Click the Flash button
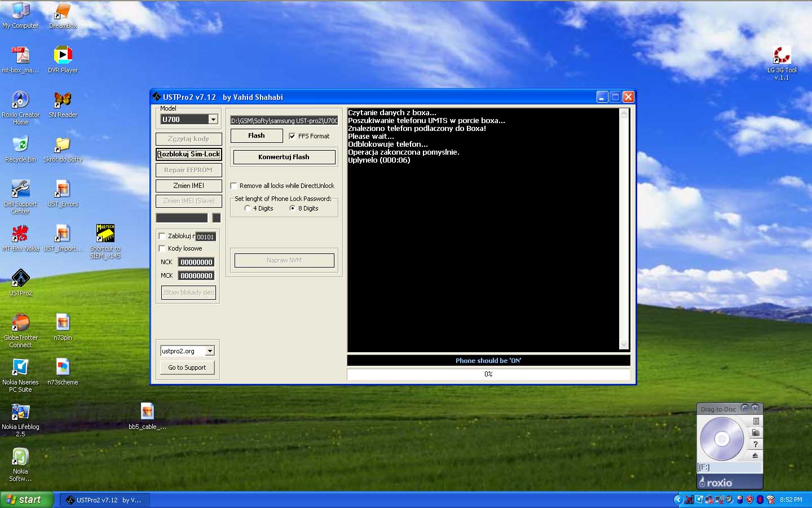The height and width of the screenshot is (508, 812). pos(257,135)
